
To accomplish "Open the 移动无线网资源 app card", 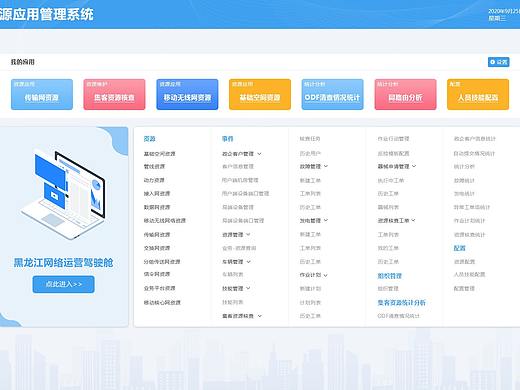I will tap(187, 94).
